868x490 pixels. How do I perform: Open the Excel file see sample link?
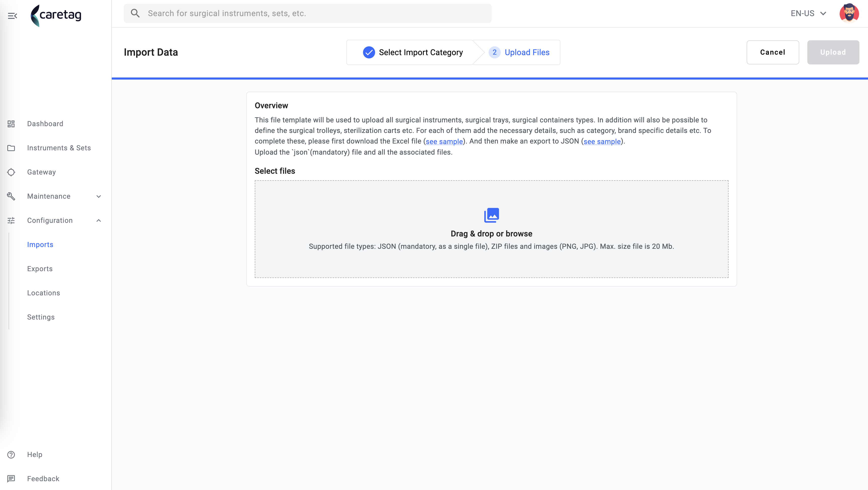click(x=444, y=142)
